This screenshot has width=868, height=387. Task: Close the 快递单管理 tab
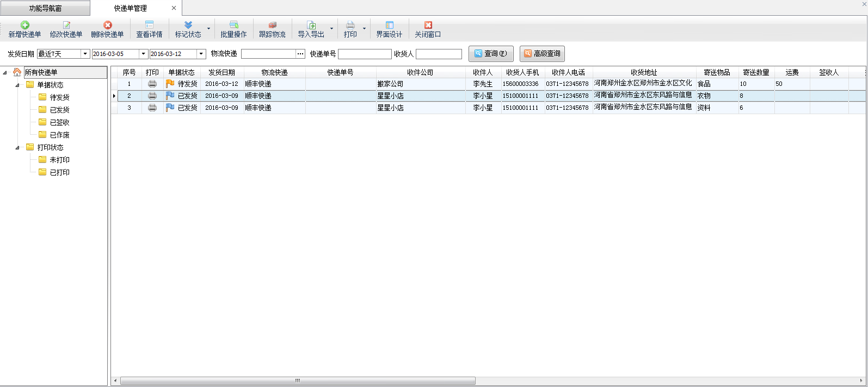[174, 8]
